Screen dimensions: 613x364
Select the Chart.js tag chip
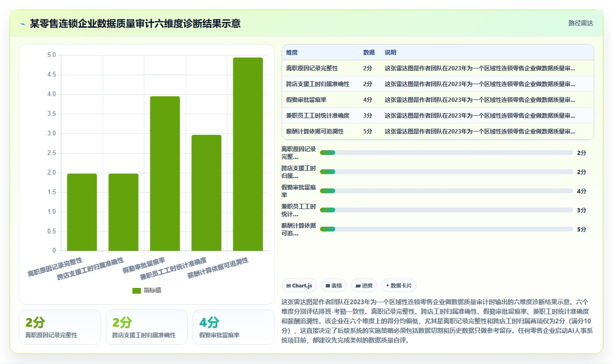coord(299,286)
